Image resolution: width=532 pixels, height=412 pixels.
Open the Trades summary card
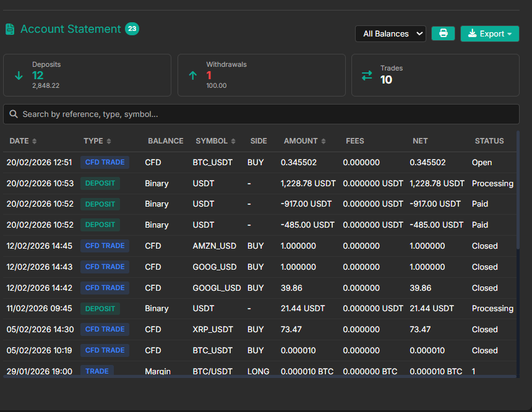[x=435, y=75]
